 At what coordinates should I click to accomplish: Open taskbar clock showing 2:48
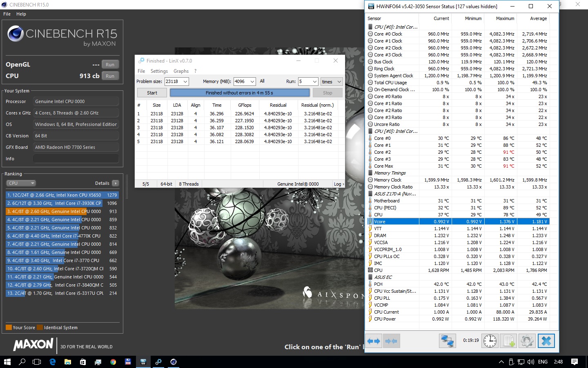pyautogui.click(x=558, y=362)
